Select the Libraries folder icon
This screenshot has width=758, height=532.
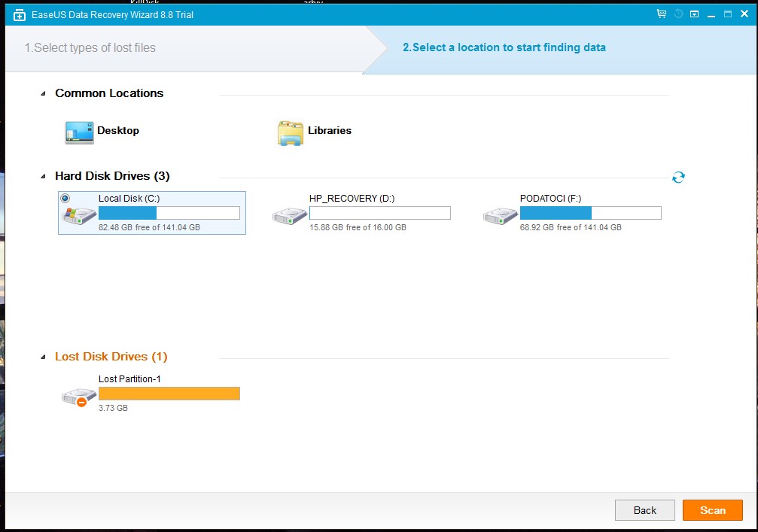tap(290, 133)
